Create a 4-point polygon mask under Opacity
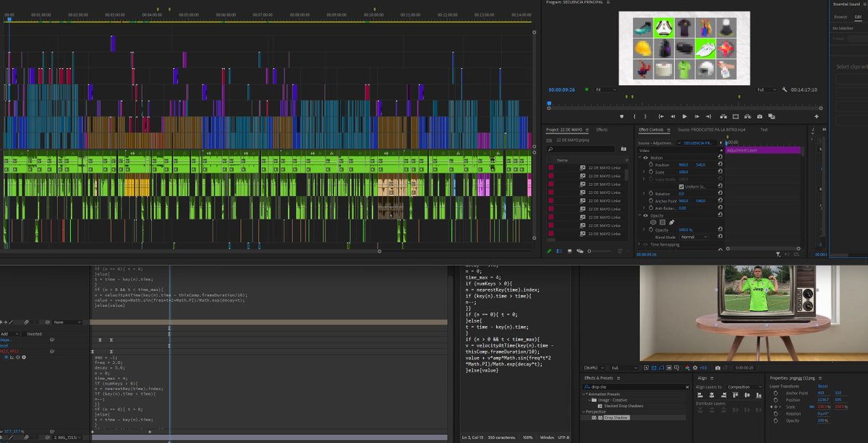 pos(663,222)
